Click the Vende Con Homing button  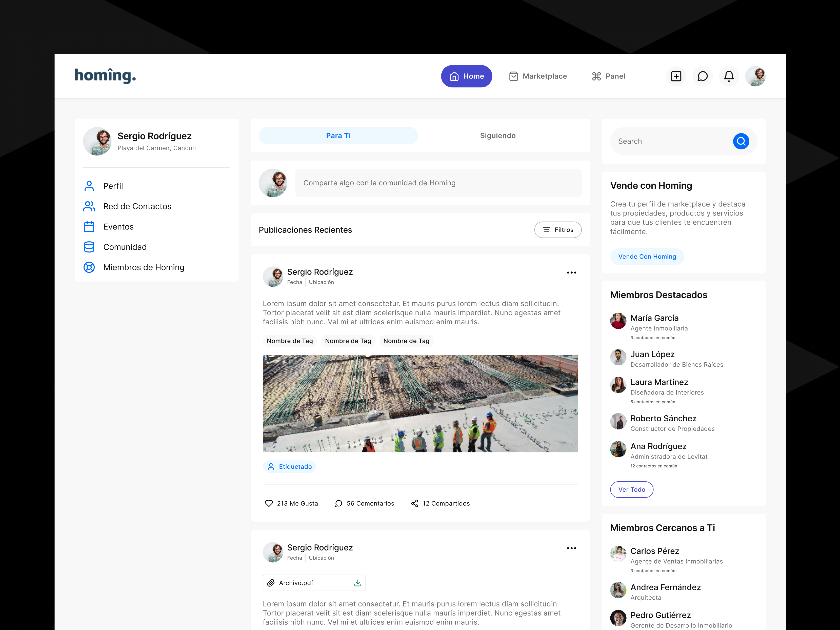click(647, 257)
